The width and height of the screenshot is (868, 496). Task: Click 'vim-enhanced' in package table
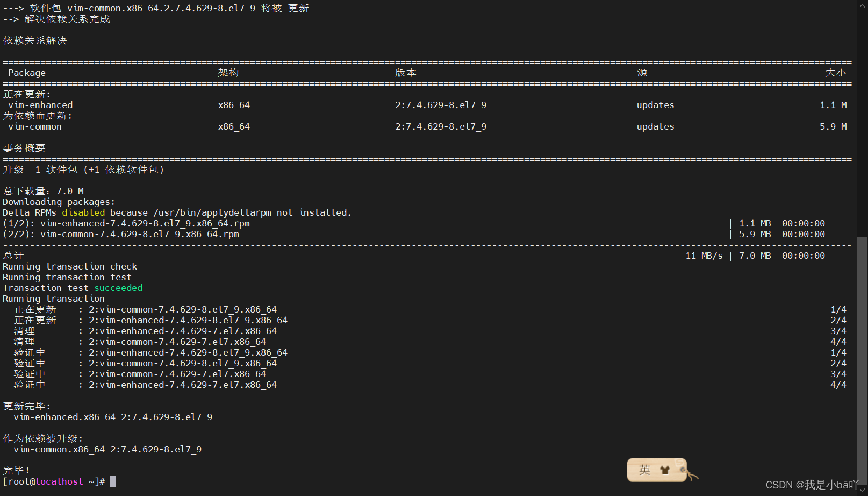point(40,105)
